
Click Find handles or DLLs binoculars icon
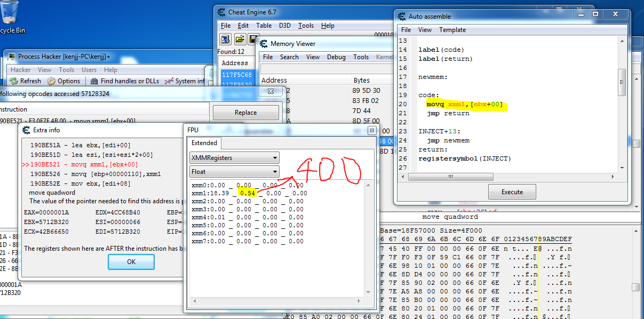pos(94,81)
